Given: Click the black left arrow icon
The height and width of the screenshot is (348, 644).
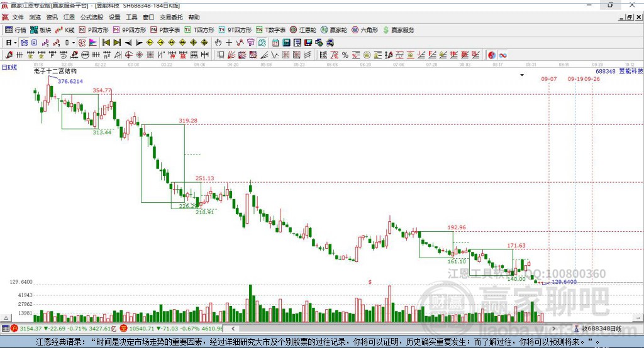Looking at the screenshot, I should (x=128, y=43).
